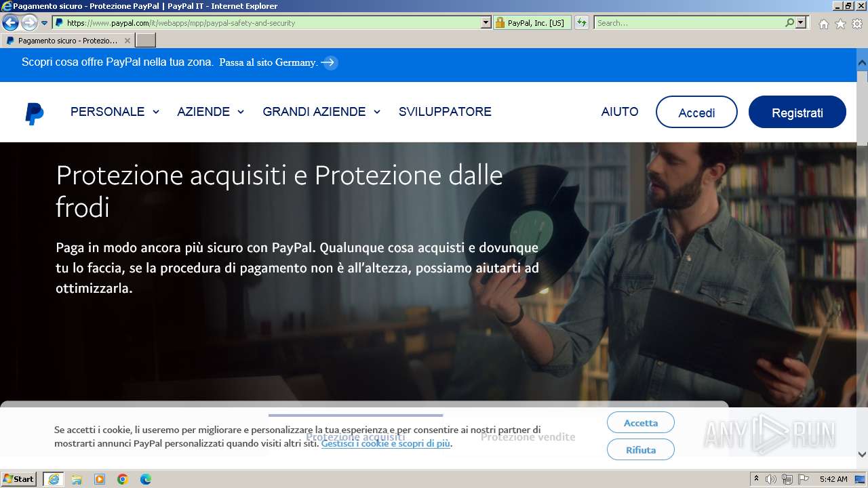Open the search provider dropdown arrow
Image resolution: width=868 pixels, height=488 pixels.
[801, 23]
